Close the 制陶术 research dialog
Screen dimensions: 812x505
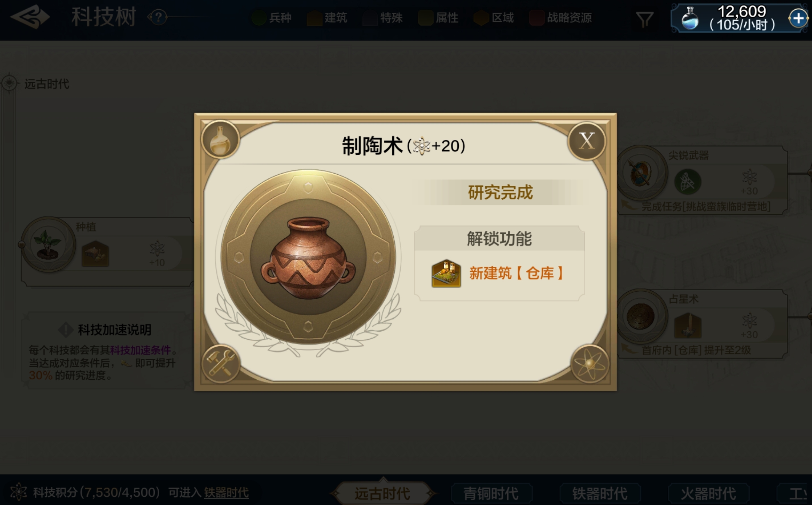587,141
